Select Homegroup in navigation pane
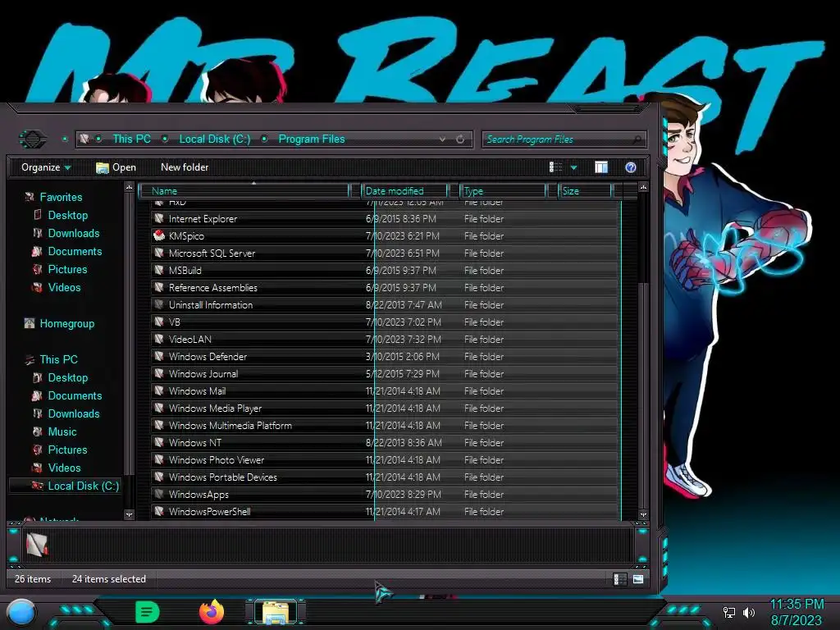 point(66,323)
